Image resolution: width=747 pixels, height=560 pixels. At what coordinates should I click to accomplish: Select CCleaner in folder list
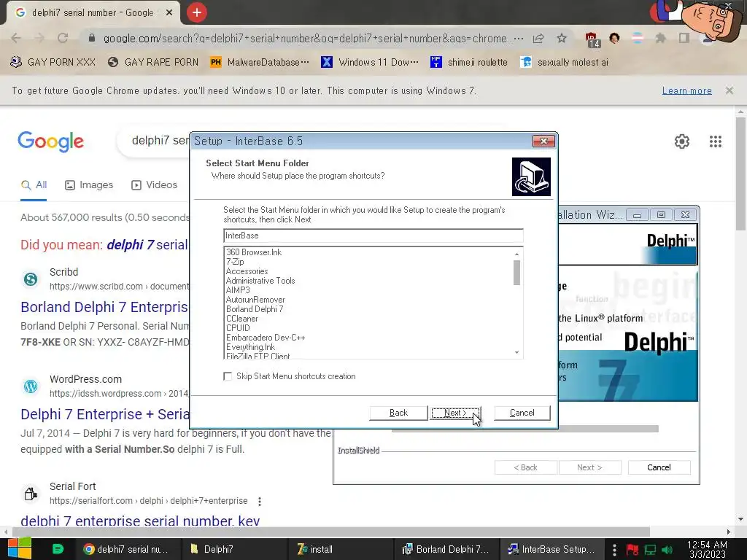tap(242, 319)
